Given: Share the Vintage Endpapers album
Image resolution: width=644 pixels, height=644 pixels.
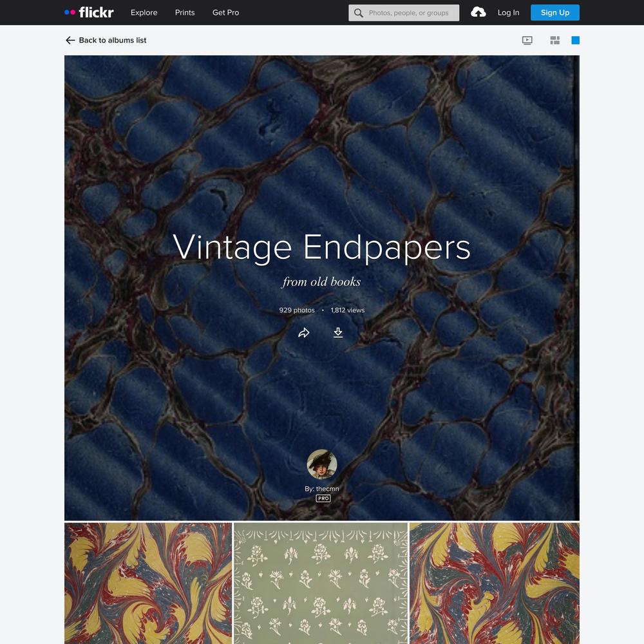Looking at the screenshot, I should (303, 333).
